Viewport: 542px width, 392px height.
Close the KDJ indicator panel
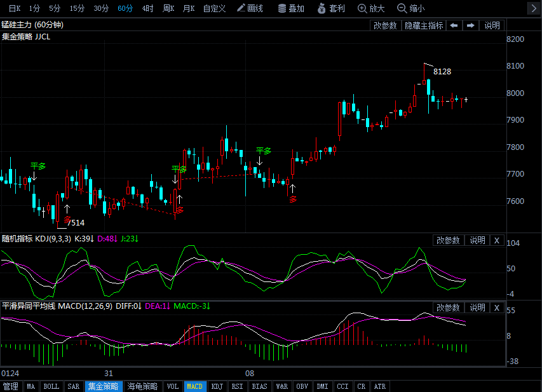[497, 240]
